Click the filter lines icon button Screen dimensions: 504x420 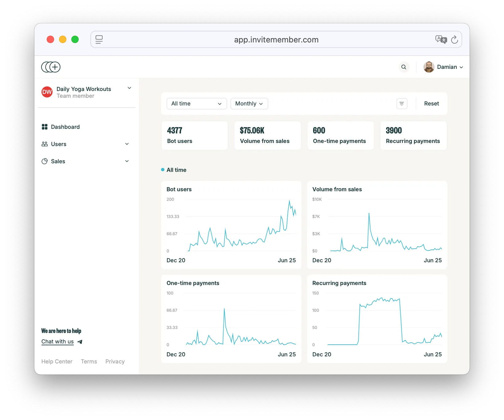point(402,104)
